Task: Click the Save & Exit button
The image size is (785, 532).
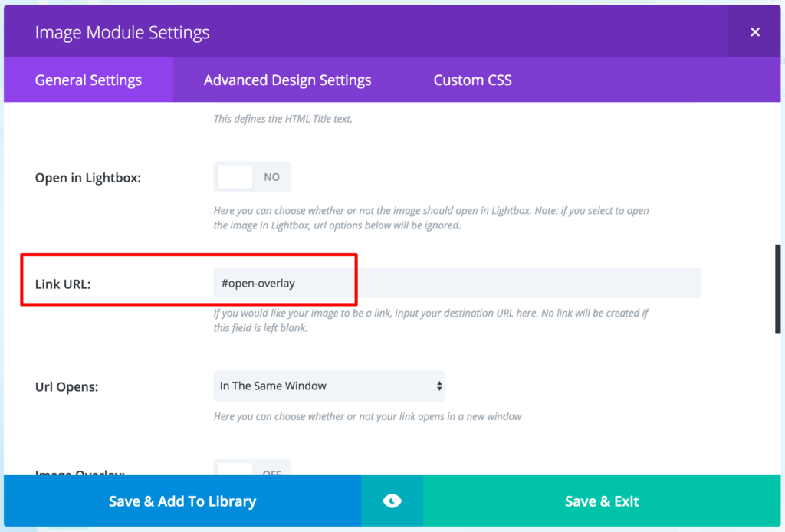Action: (x=602, y=501)
